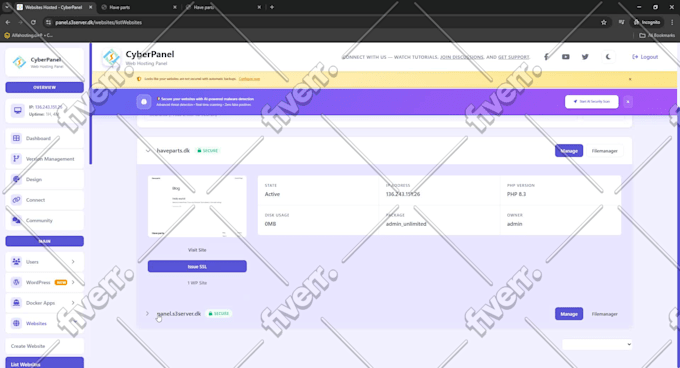Open a new browser tab

(x=271, y=7)
